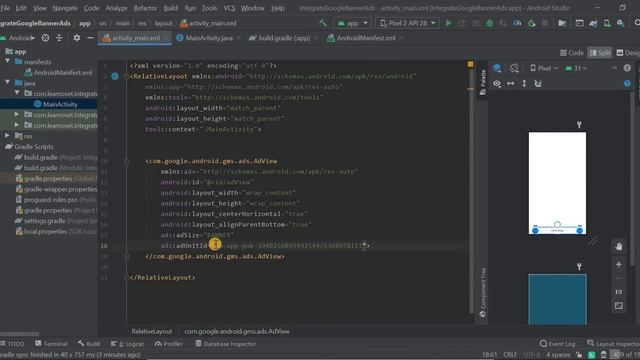Open the Terminal tool window

click(x=51, y=344)
